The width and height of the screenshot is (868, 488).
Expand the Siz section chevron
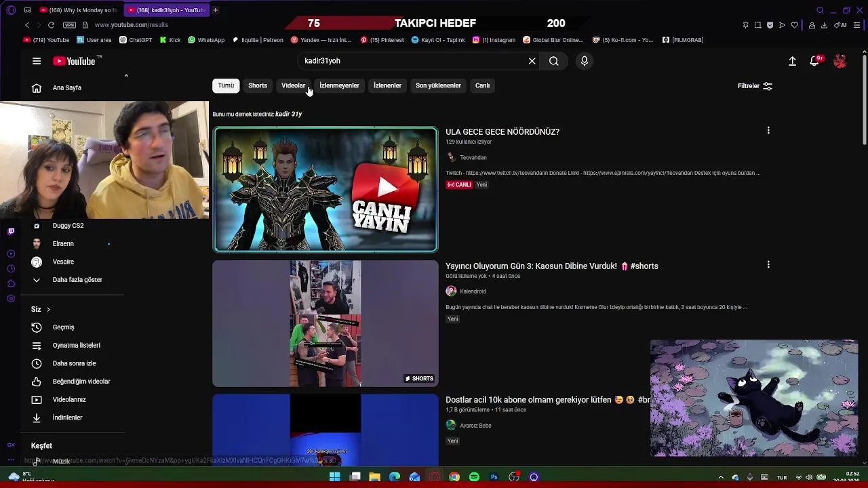pos(48,310)
